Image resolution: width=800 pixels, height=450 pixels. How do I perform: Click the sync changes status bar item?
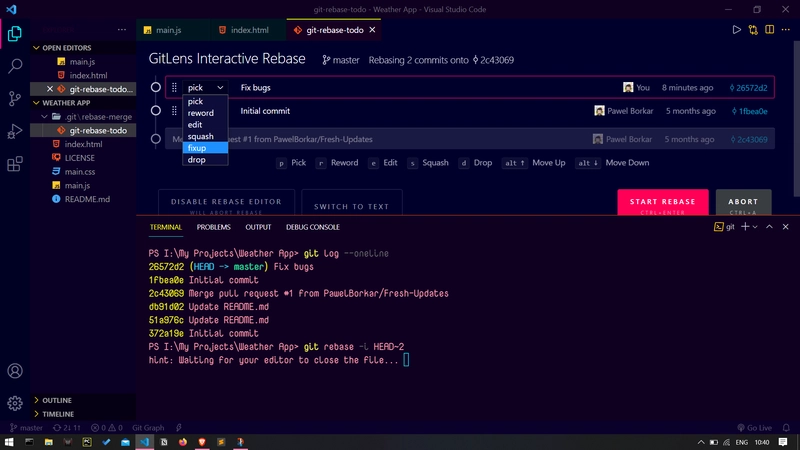pos(67,428)
